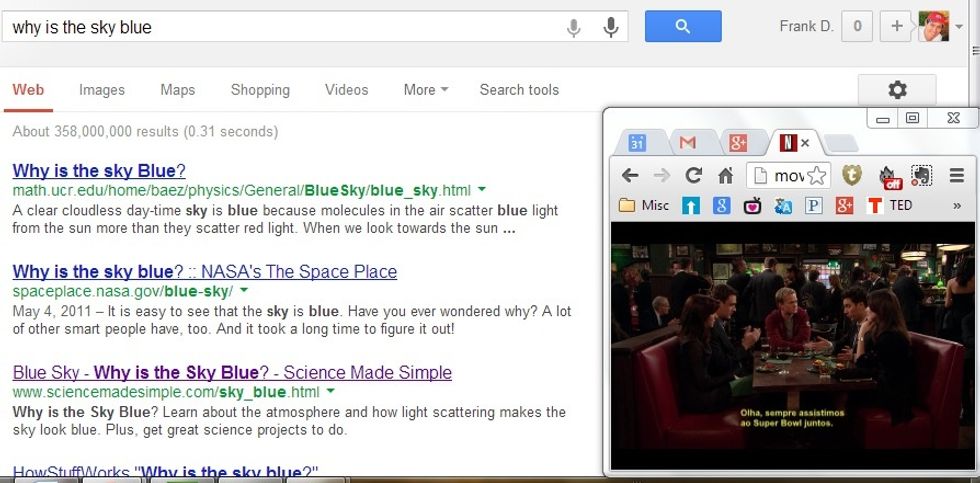Screen dimensions: 980x483
Task: Close the Netflix tab with its X
Action: tap(805, 143)
